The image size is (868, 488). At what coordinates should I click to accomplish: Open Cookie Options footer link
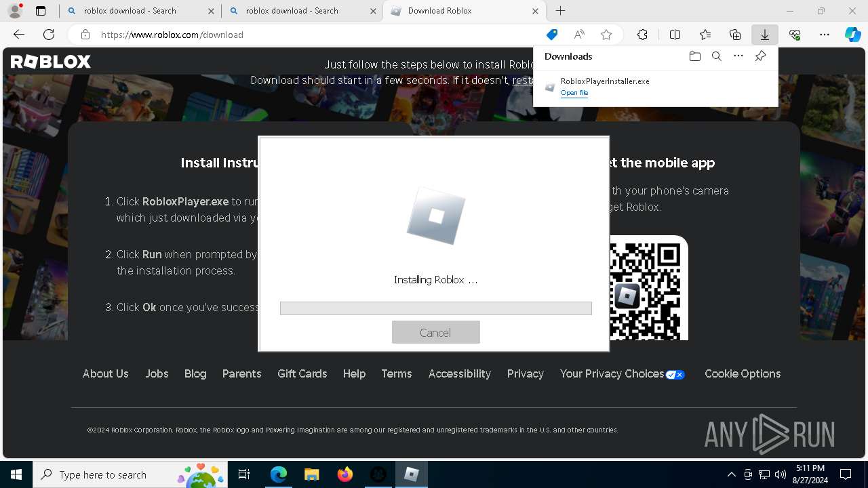point(743,373)
